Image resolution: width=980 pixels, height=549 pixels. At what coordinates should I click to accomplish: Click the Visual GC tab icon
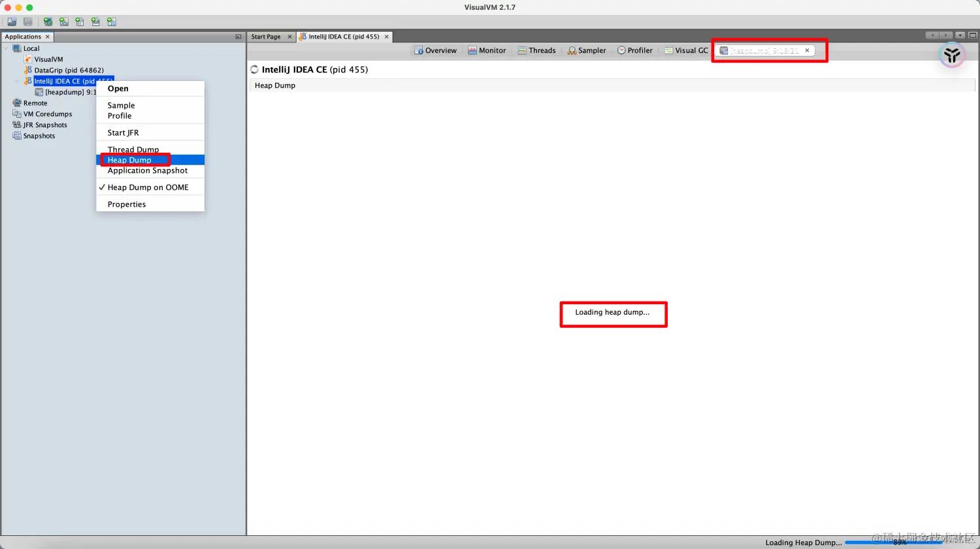coord(669,50)
